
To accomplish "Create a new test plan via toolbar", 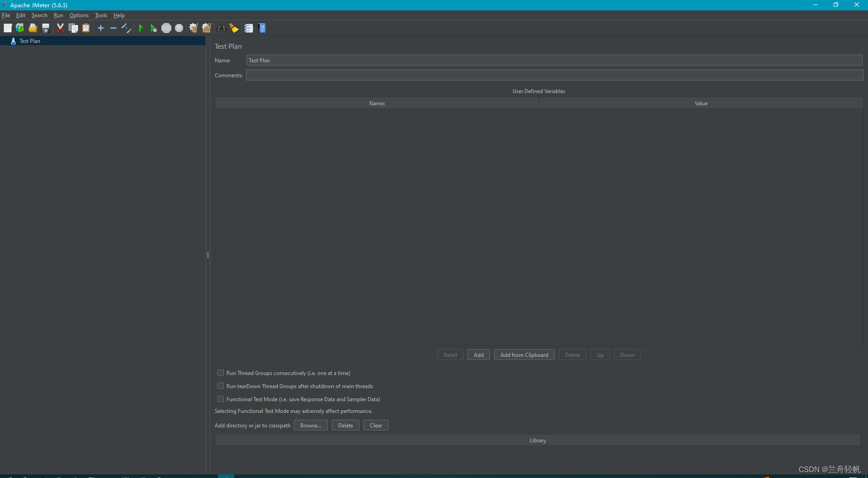I will [x=8, y=28].
